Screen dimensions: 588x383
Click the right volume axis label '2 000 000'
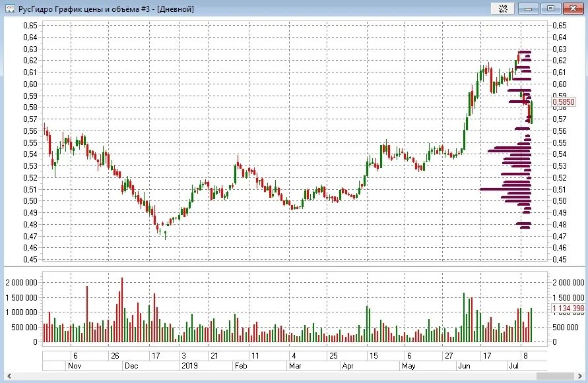click(x=568, y=283)
